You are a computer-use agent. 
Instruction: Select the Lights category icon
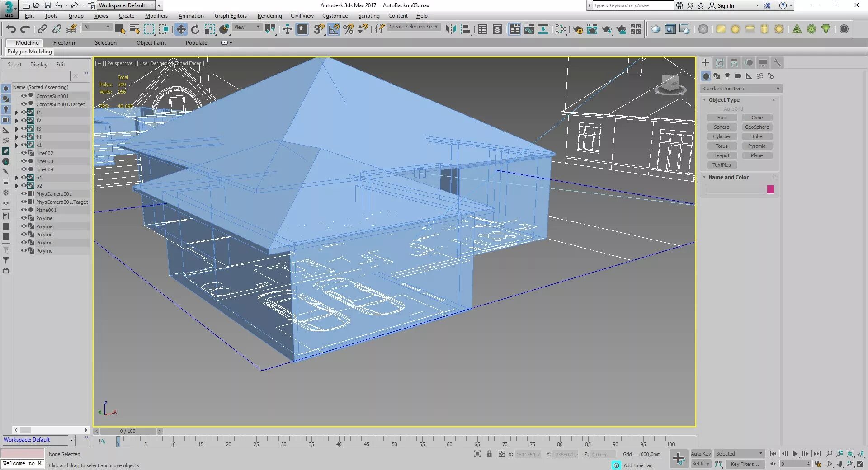(727, 76)
